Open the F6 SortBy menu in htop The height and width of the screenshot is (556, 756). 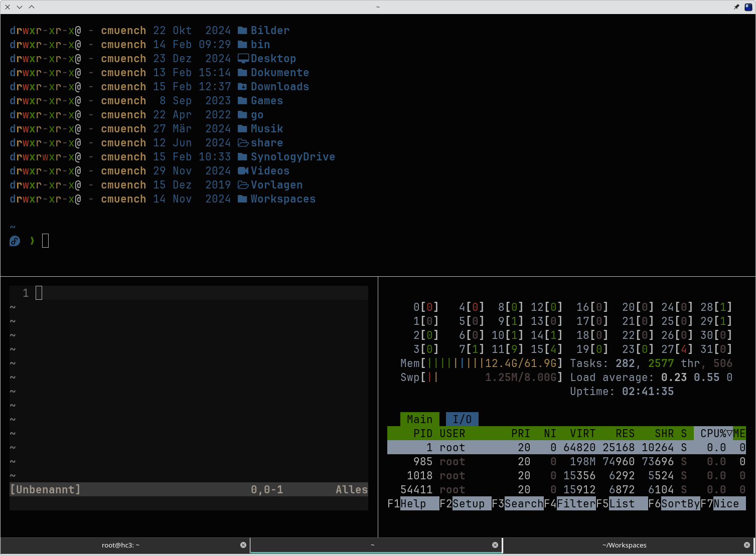pos(674,503)
